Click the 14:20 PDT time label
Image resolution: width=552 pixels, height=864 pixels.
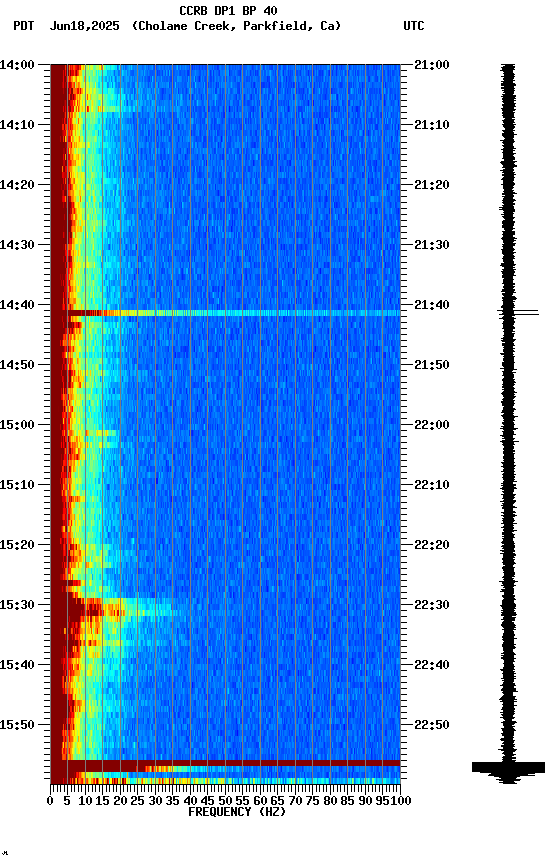pos(17,185)
